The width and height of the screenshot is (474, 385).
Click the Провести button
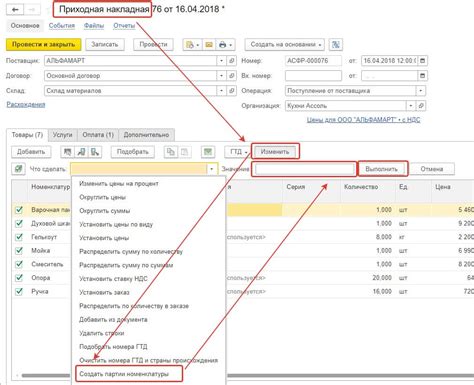[153, 44]
